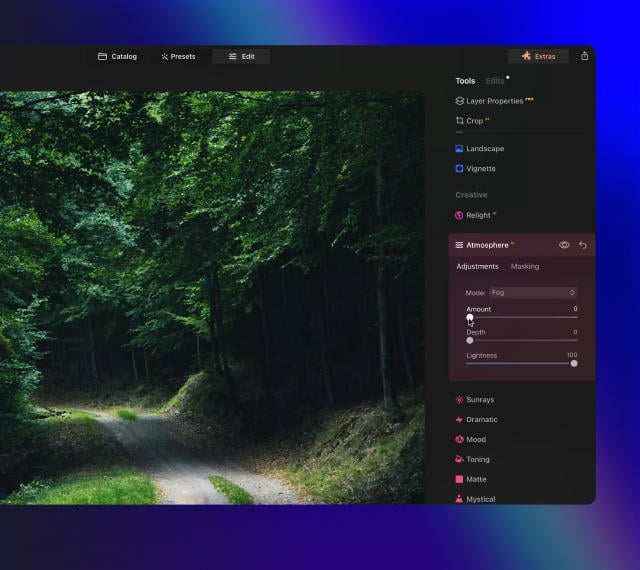Switch to the Tools panel tab
The height and width of the screenshot is (570, 640).
point(465,81)
